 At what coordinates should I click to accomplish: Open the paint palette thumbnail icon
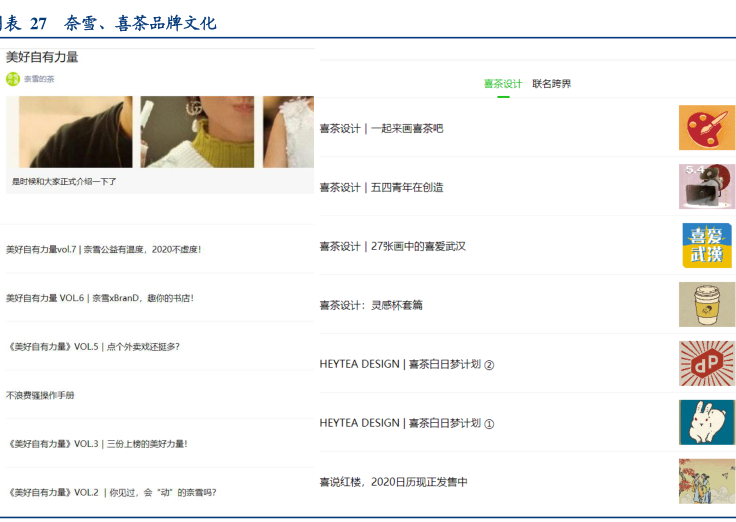pos(706,128)
